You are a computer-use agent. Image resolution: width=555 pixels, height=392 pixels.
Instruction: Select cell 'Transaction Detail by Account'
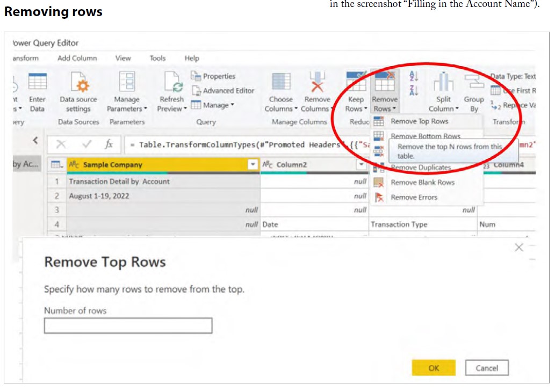click(x=163, y=182)
